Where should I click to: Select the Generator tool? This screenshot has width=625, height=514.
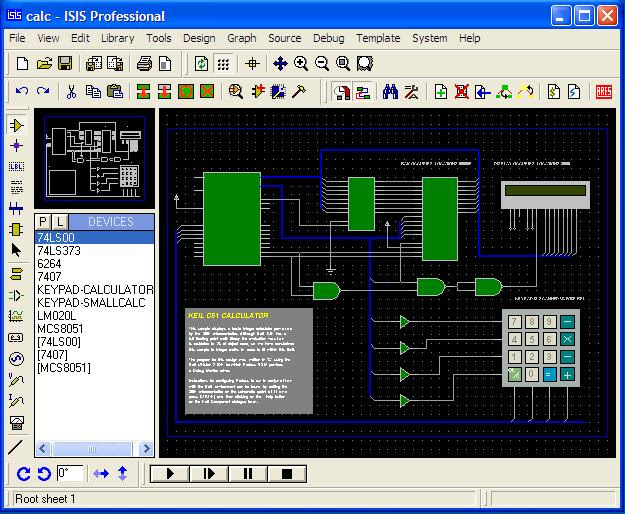pos(16,359)
